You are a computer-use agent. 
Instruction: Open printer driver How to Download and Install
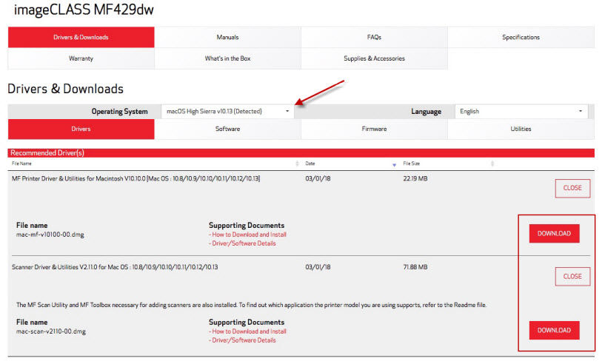click(247, 235)
